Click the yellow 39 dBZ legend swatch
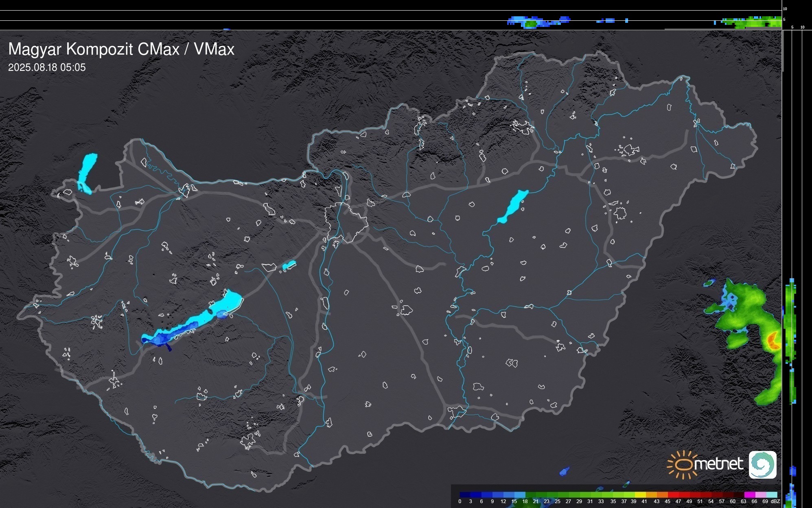The width and height of the screenshot is (812, 508). pyautogui.click(x=640, y=495)
